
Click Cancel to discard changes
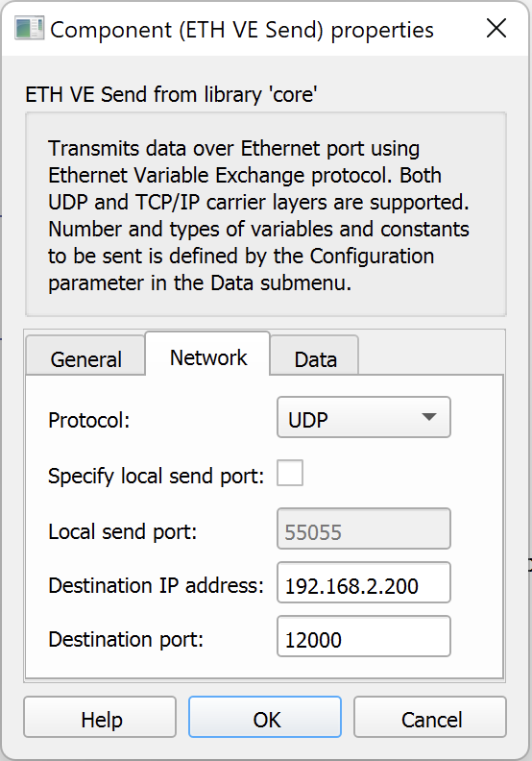coord(430,718)
